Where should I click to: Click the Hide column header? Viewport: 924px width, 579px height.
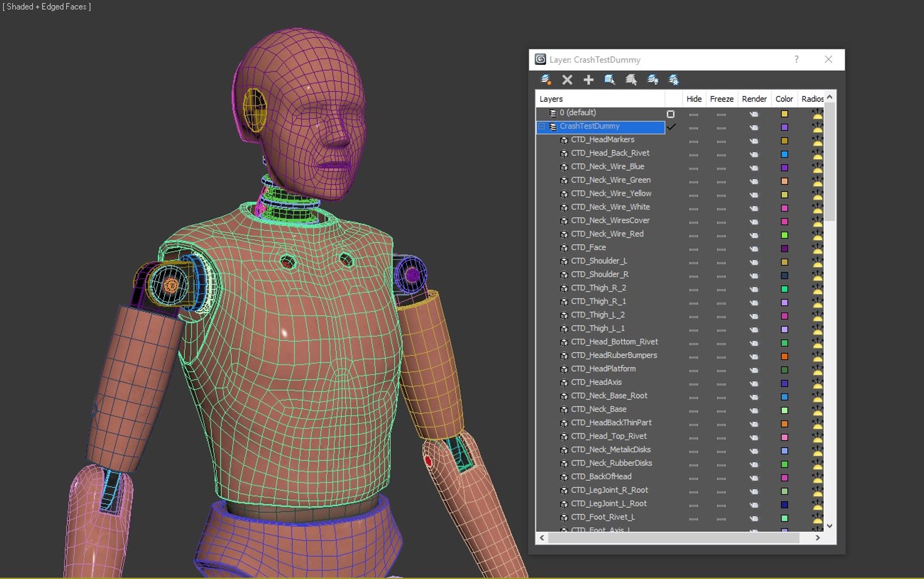tap(694, 99)
